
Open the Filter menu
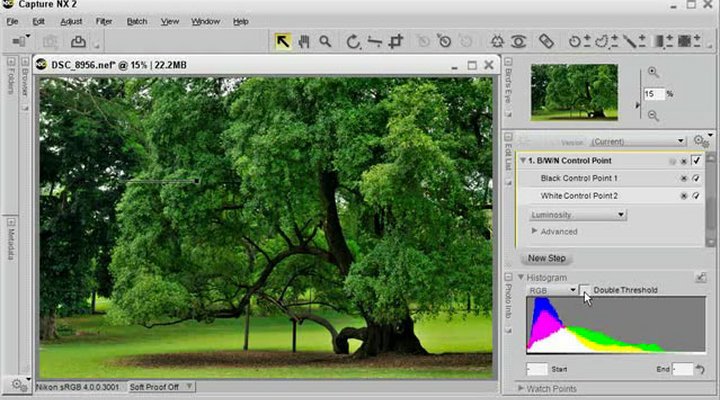pyautogui.click(x=104, y=22)
